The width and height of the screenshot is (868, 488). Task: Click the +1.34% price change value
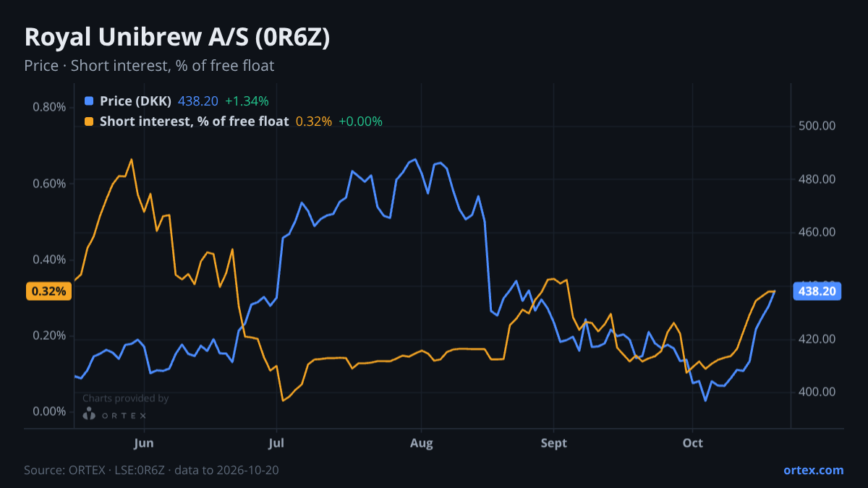pyautogui.click(x=247, y=101)
